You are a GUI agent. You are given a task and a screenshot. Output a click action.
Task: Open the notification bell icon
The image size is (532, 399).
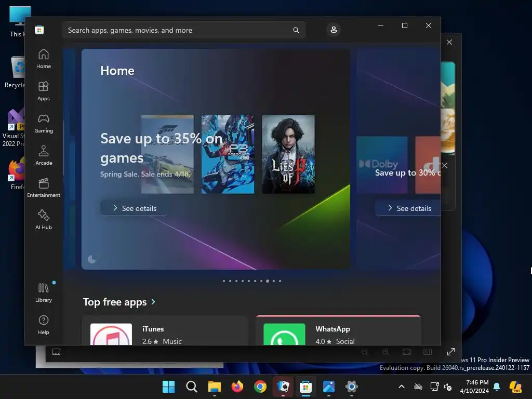pos(497,387)
